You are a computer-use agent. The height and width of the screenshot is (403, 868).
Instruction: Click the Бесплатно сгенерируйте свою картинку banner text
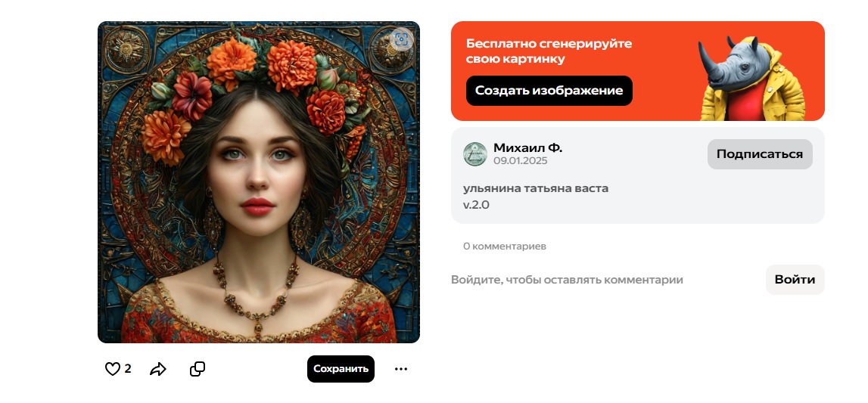pos(549,51)
